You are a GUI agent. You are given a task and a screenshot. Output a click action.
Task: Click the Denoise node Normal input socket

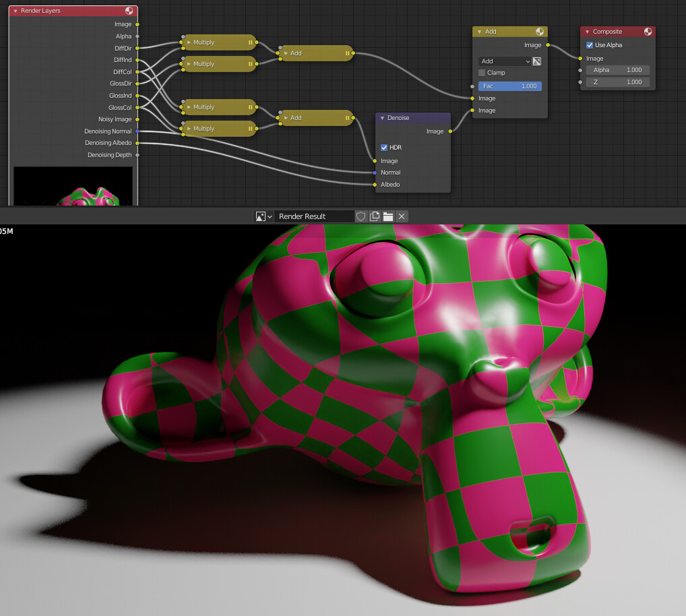(375, 173)
